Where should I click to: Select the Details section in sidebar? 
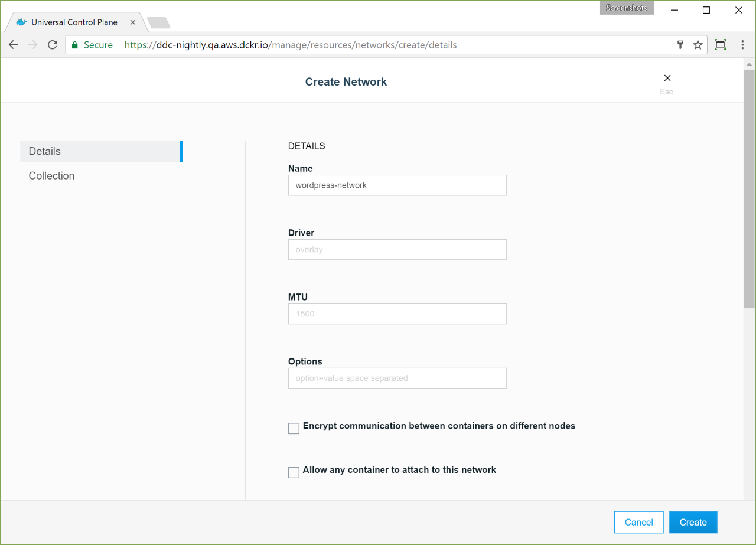coord(100,151)
